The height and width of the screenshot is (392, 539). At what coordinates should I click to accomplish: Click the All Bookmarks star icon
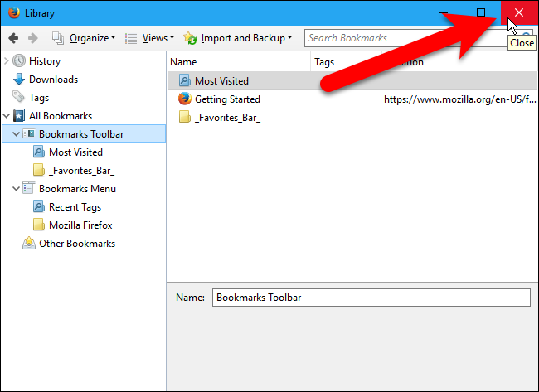coord(19,116)
